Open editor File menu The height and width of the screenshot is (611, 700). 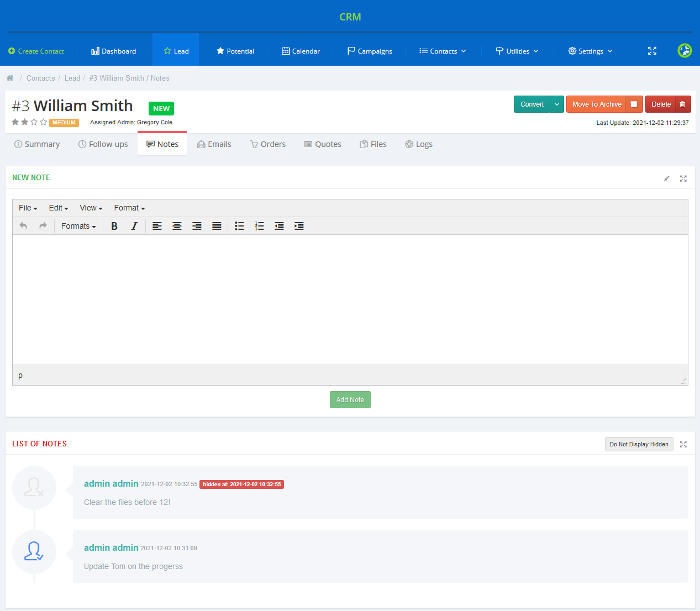28,208
